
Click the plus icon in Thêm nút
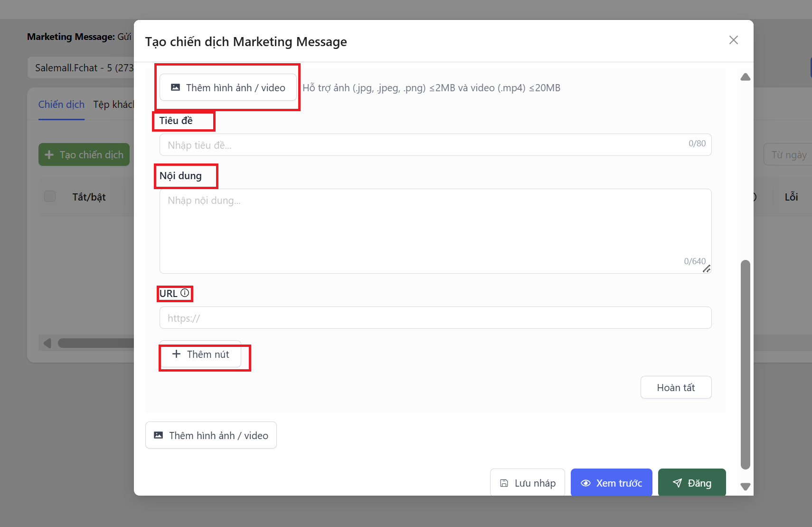click(x=176, y=354)
